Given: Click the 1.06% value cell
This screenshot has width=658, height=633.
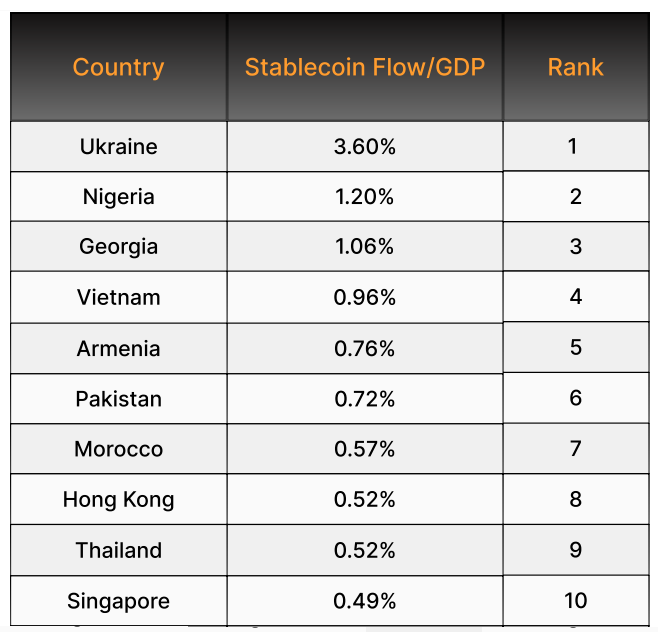Looking at the screenshot, I should point(365,247).
